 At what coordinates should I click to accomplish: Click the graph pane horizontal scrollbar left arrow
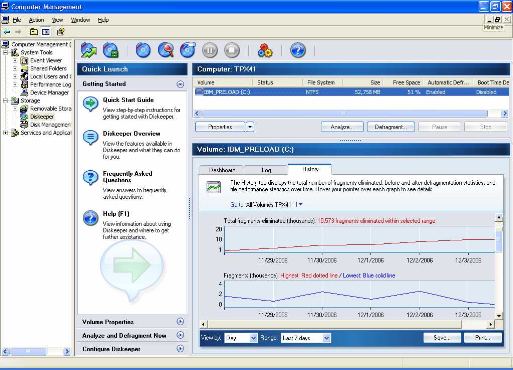tap(204, 324)
